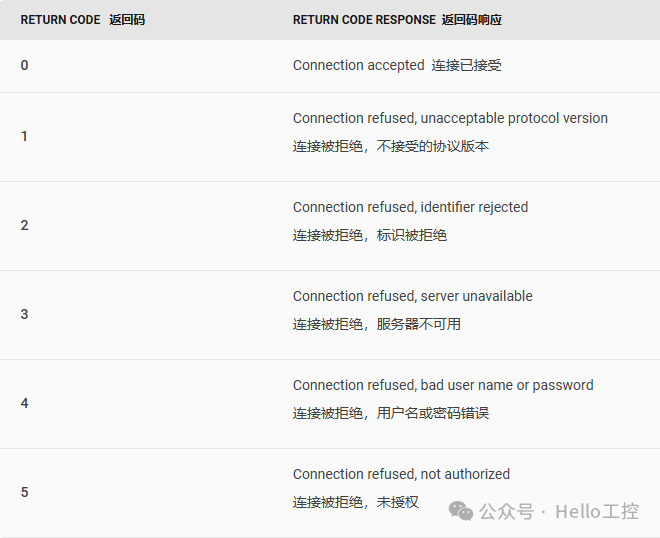
Task: Select return code 5 in the first column
Action: (25, 492)
